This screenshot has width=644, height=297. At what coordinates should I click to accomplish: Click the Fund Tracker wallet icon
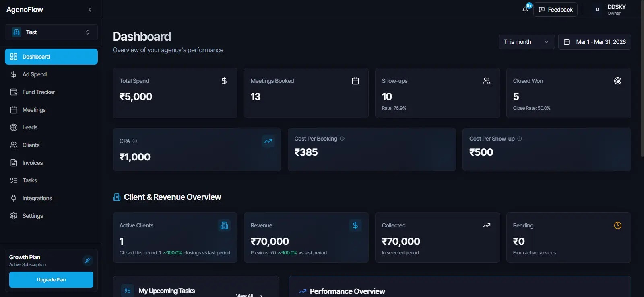coord(14,92)
